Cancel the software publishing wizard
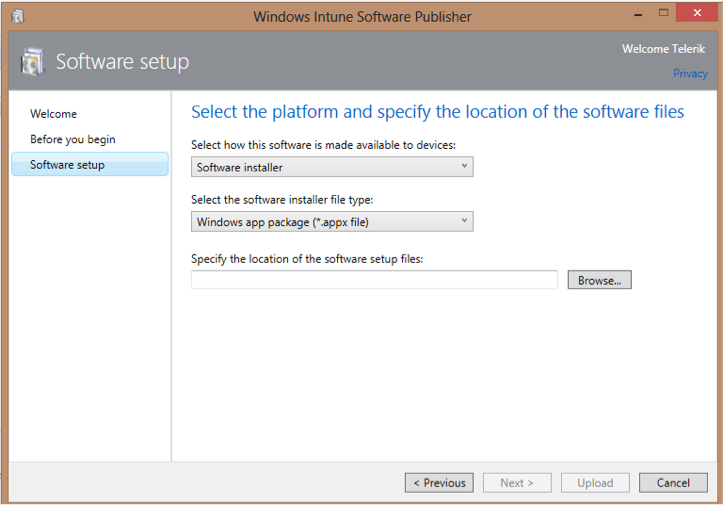Viewport: 723px width, 505px height. pyautogui.click(x=673, y=483)
